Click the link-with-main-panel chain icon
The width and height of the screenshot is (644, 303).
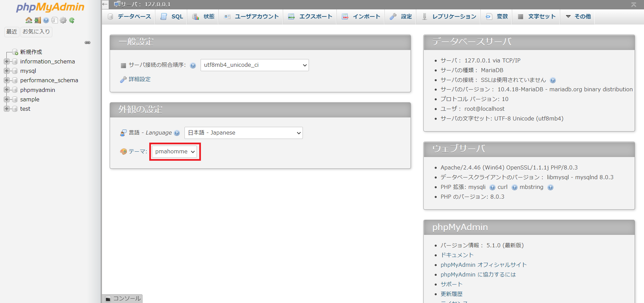click(88, 43)
